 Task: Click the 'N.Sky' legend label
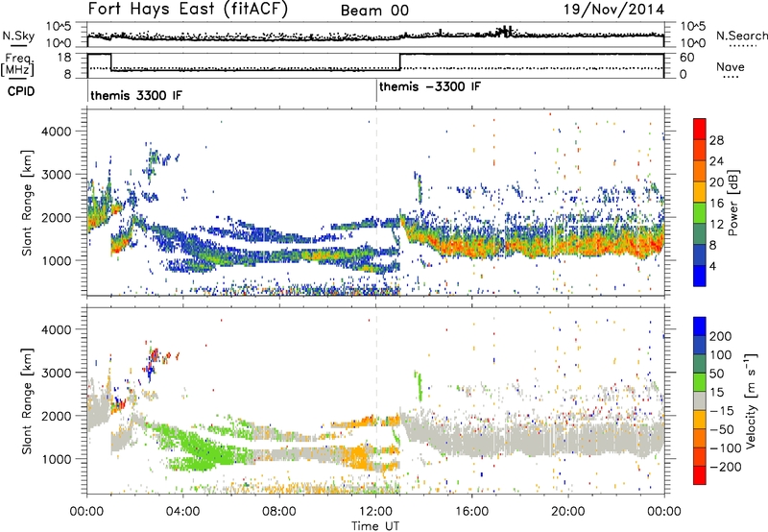18,36
